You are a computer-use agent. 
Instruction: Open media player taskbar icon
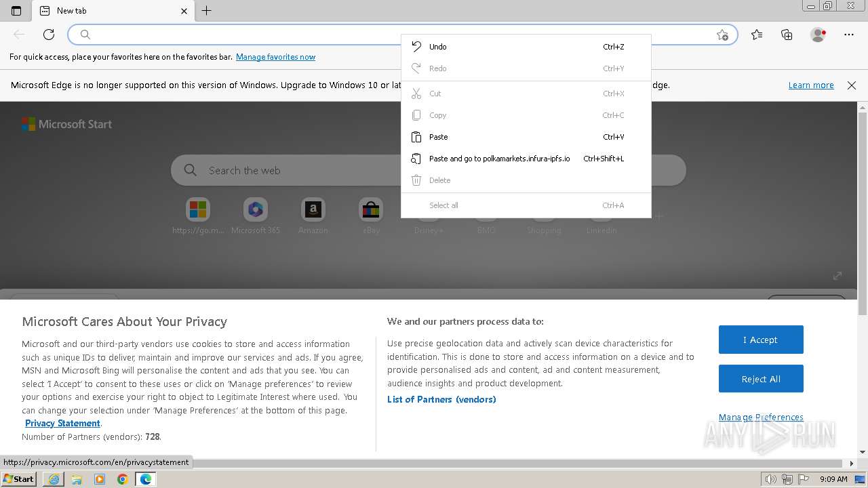[100, 479]
